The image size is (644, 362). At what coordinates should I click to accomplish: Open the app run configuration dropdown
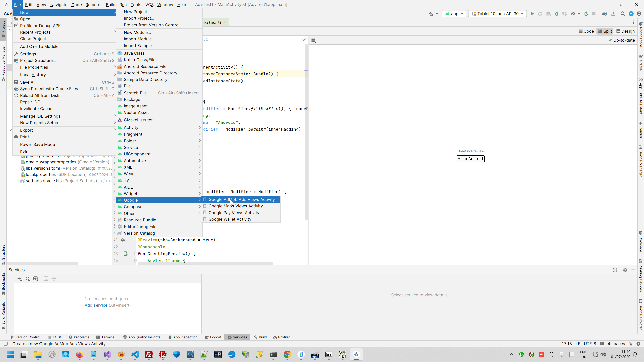click(x=454, y=14)
